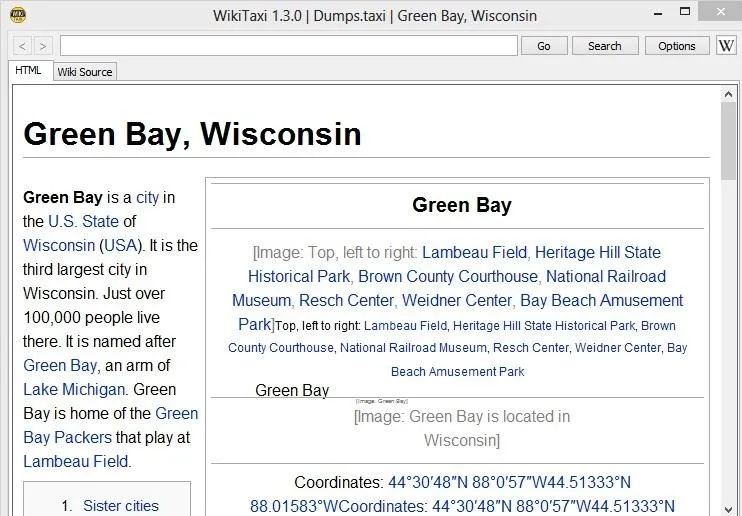Click the WikiTaxi app icon in title bar
742x516 pixels.
tap(18, 15)
